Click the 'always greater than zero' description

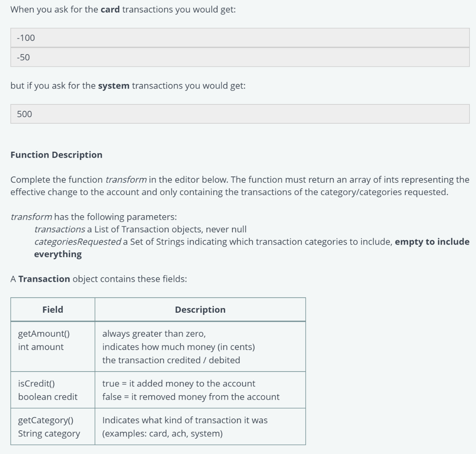click(154, 334)
